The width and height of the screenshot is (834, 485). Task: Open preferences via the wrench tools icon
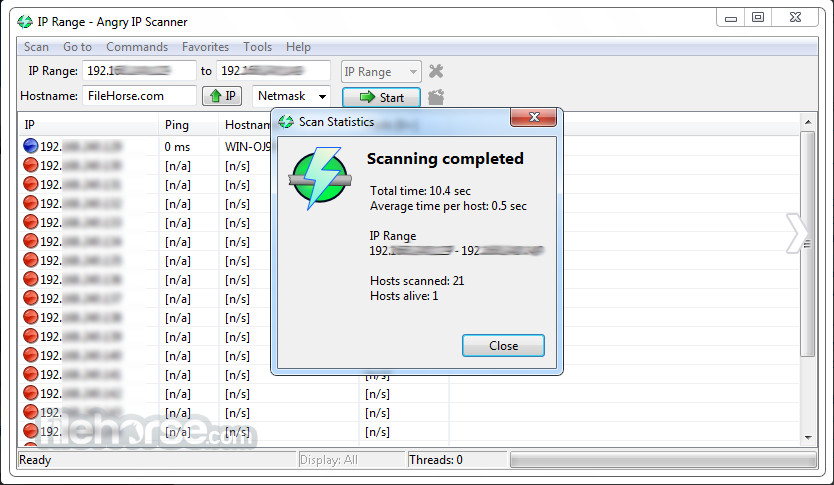436,71
